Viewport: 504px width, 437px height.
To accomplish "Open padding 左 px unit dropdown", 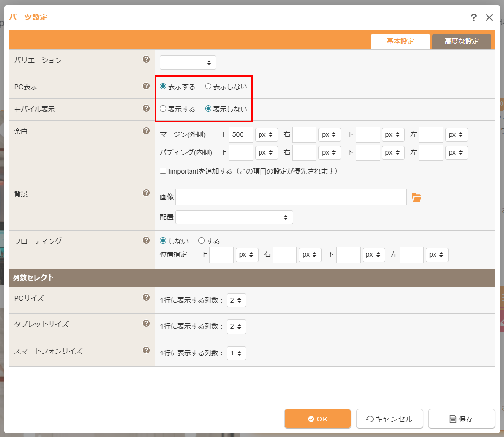I will [x=456, y=152].
